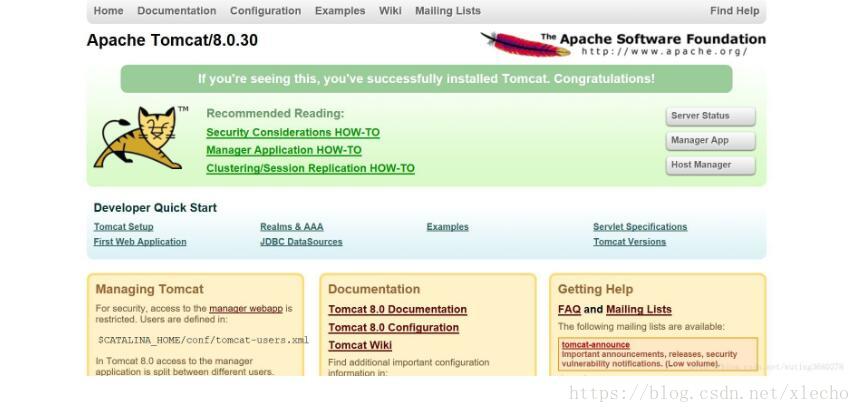Screen dimensions: 860x413
Task: Open Examples in the top navigation bar
Action: (340, 11)
